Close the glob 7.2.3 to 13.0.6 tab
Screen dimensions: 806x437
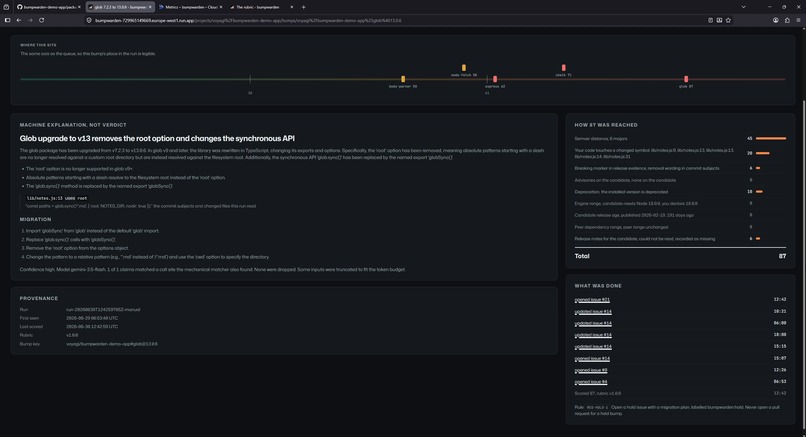click(150, 7)
